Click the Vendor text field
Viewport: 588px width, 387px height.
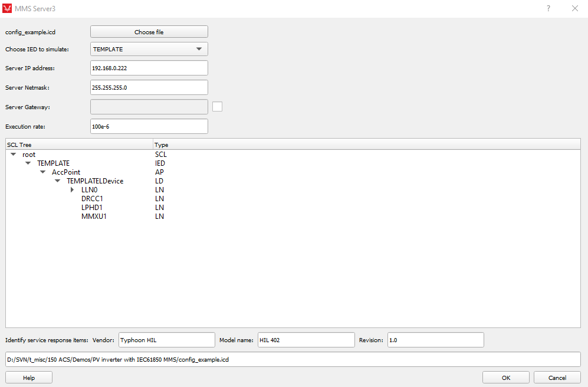[x=166, y=340]
